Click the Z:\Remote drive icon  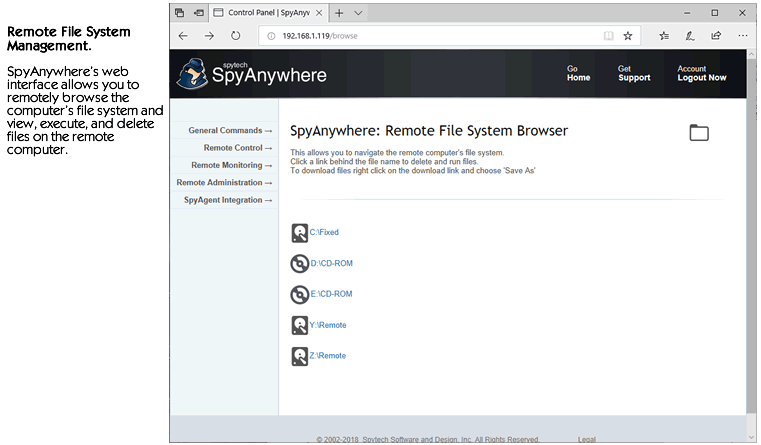coord(299,356)
